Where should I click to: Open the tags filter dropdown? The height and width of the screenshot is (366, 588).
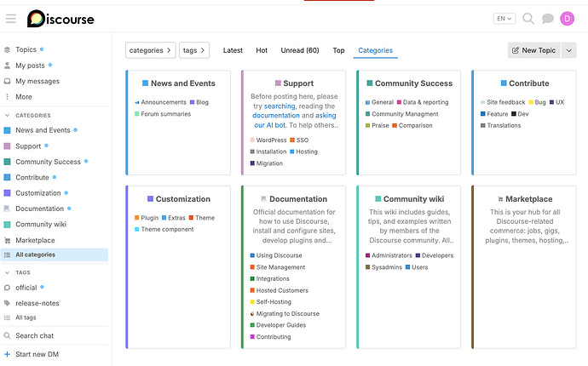click(x=194, y=50)
